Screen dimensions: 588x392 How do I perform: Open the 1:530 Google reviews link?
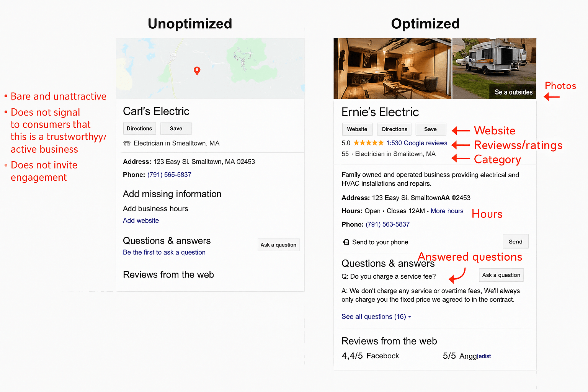pyautogui.click(x=416, y=142)
